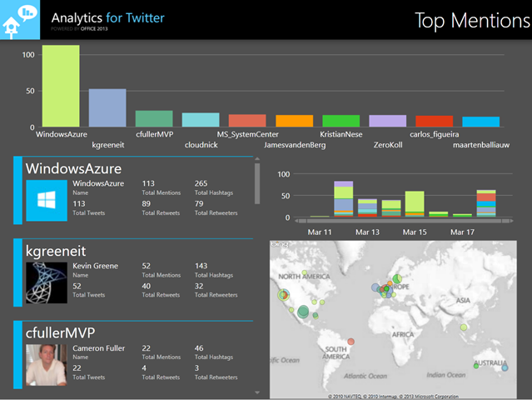Select the blue kgreeneit bar in chart
Image resolution: width=532 pixels, height=400 pixels.
click(x=107, y=107)
